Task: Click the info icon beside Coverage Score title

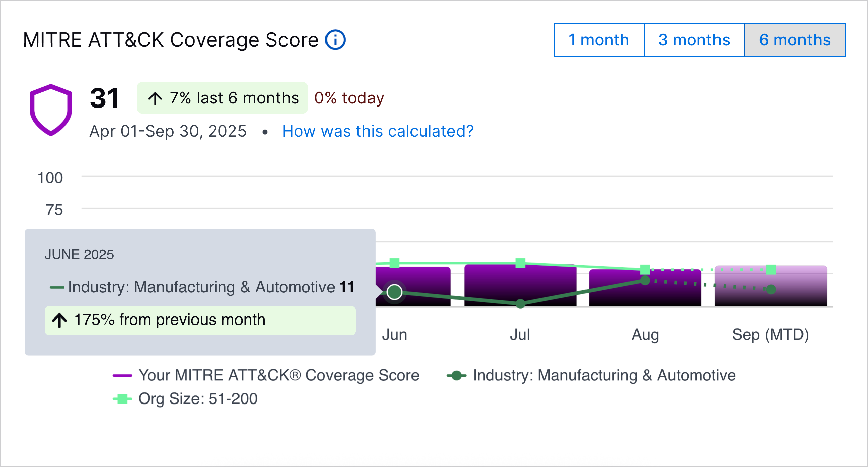Action: tap(335, 40)
